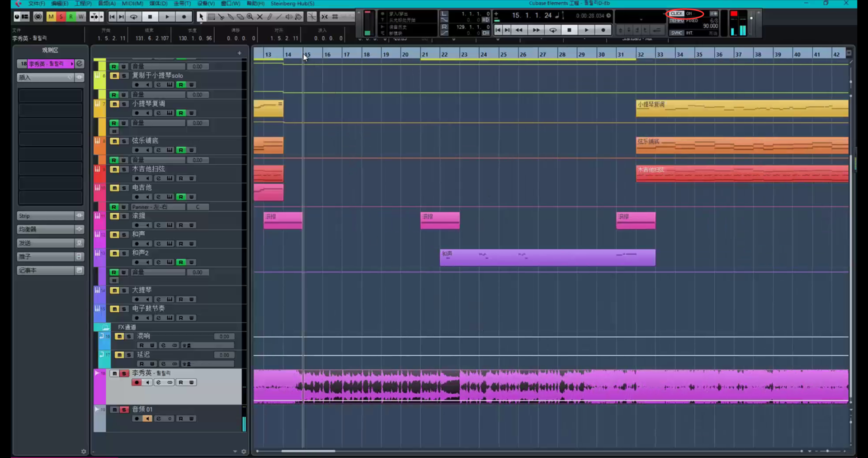The image size is (868, 458).
Task: Select the Line tool
Action: click(x=279, y=17)
